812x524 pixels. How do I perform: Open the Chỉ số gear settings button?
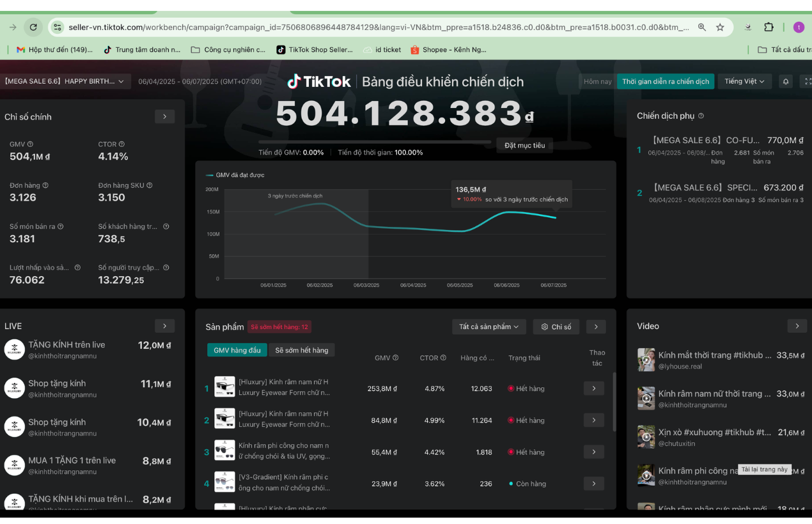pos(556,327)
